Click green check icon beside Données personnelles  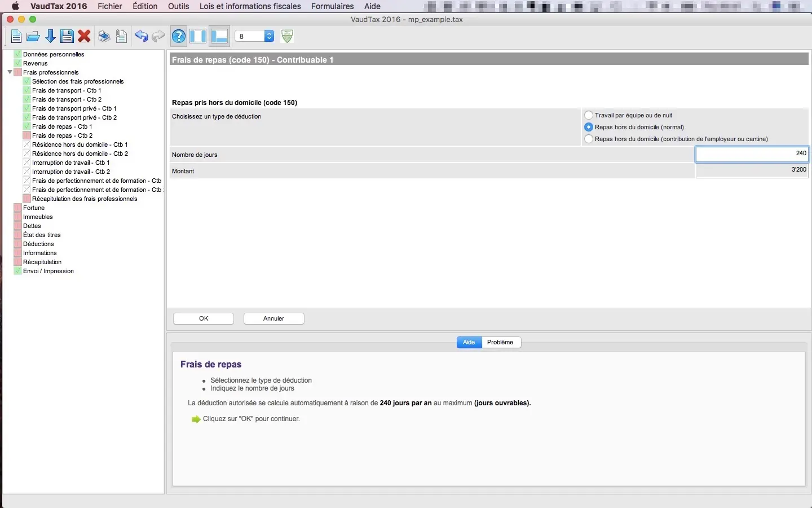17,54
